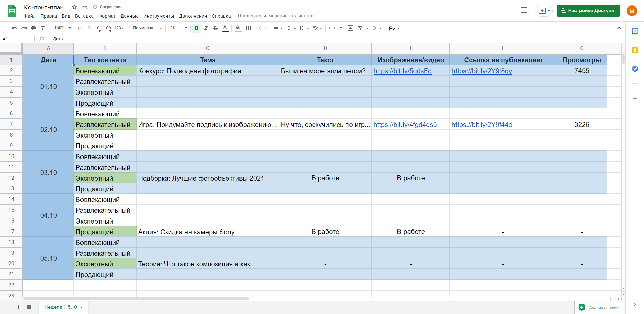Click the Get add-ons plus icon

click(x=635, y=99)
